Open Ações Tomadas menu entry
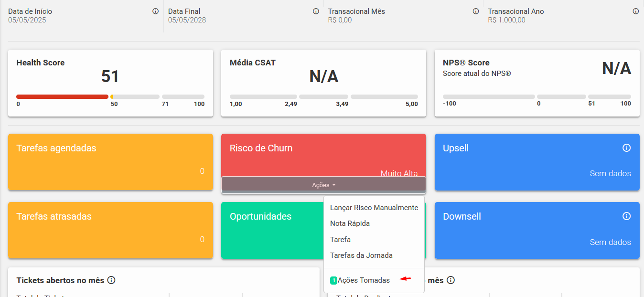Viewport: 644px width, 297px height. click(x=364, y=281)
